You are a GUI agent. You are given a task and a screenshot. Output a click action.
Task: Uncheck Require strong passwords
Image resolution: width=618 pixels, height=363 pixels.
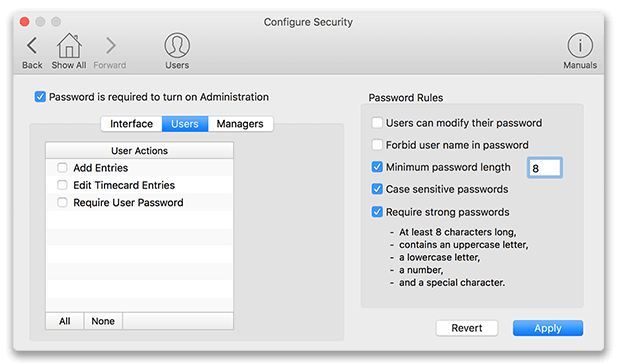tap(377, 212)
